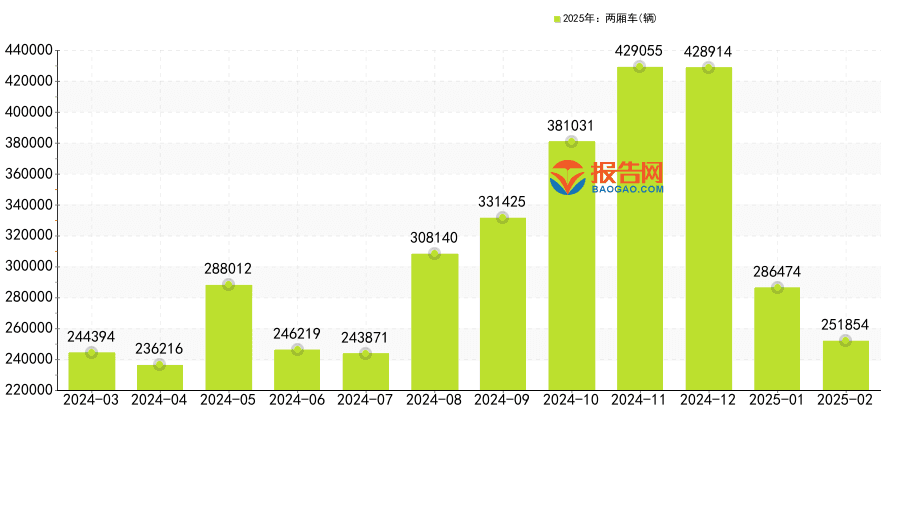Click y-axis value 380000
This screenshot has width=900, height=530.
[29, 143]
